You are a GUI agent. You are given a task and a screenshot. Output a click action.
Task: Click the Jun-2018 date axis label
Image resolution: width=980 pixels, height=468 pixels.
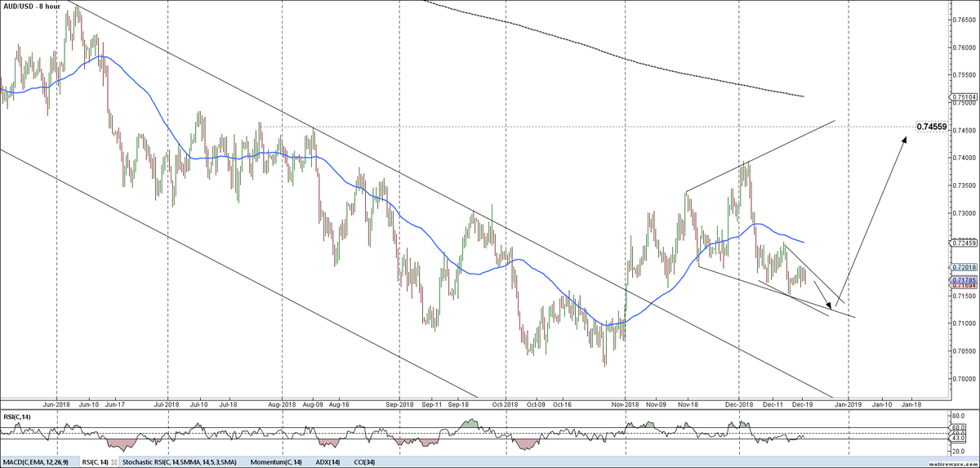(x=56, y=403)
